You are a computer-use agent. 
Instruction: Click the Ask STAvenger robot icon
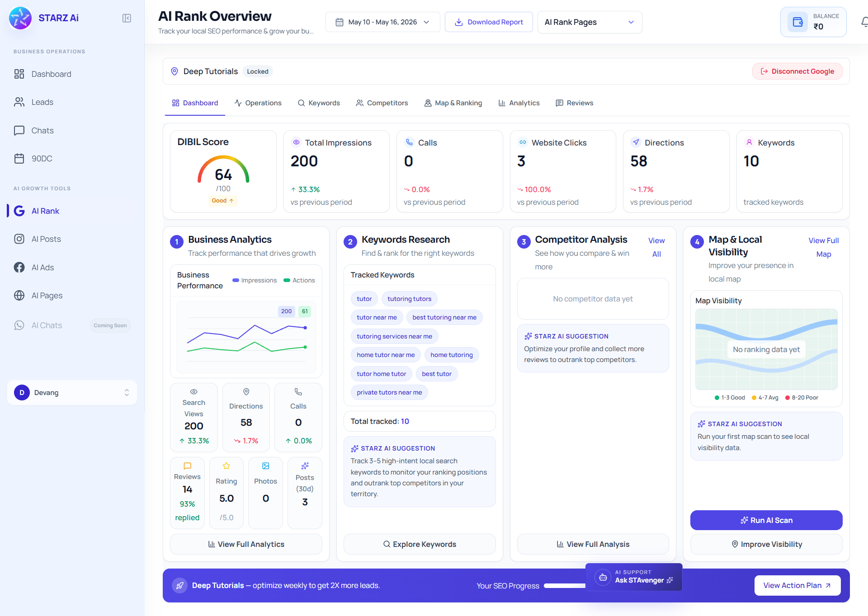pyautogui.click(x=603, y=577)
